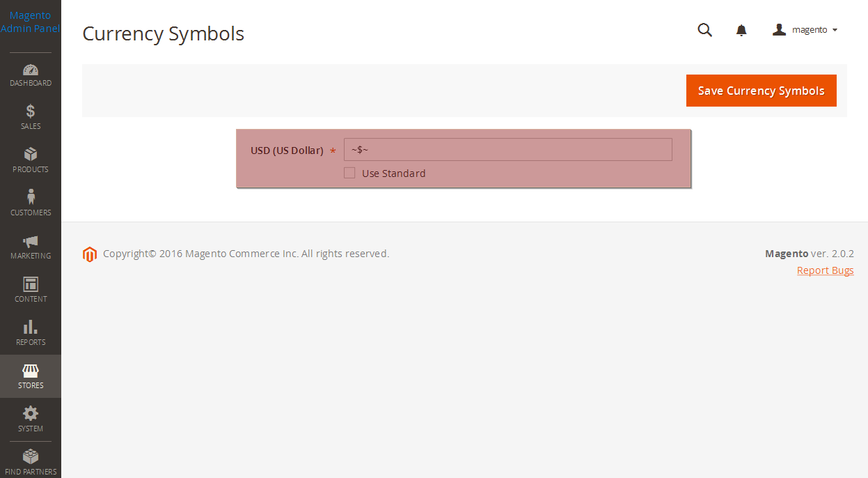Viewport: 868px width, 478px height.
Task: Go to Magento Admin Panel link
Action: [x=31, y=22]
